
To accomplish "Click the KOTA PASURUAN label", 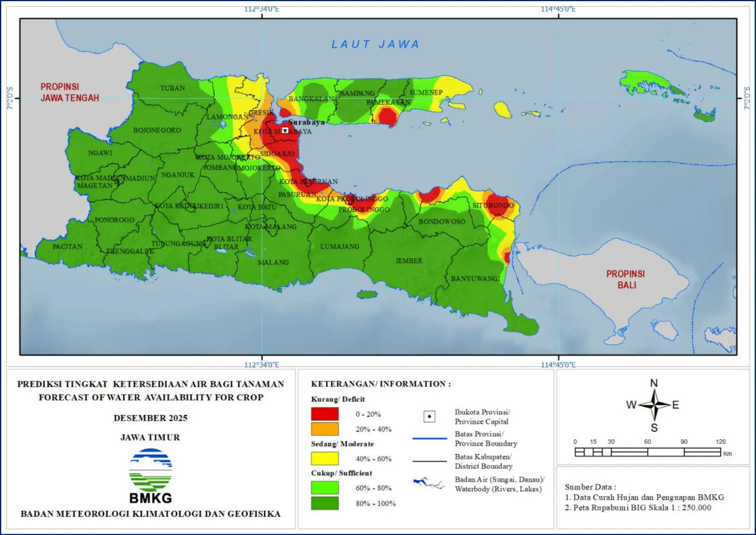I will point(308,182).
